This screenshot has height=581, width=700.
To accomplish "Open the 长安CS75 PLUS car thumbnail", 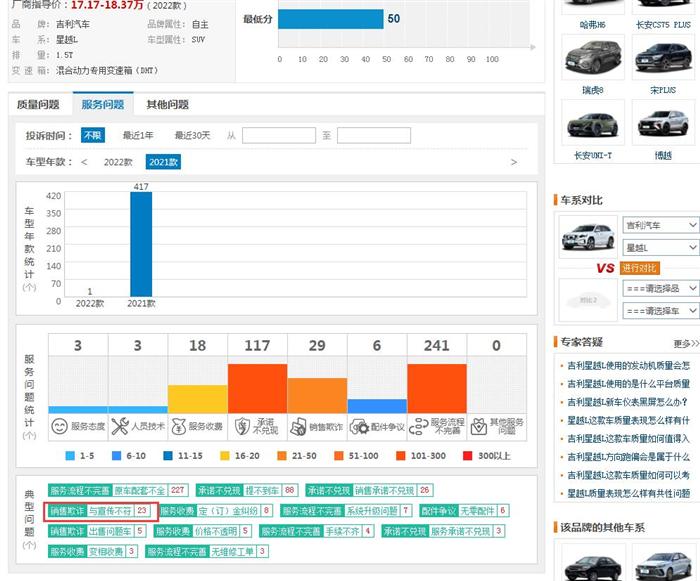I will click(x=663, y=8).
